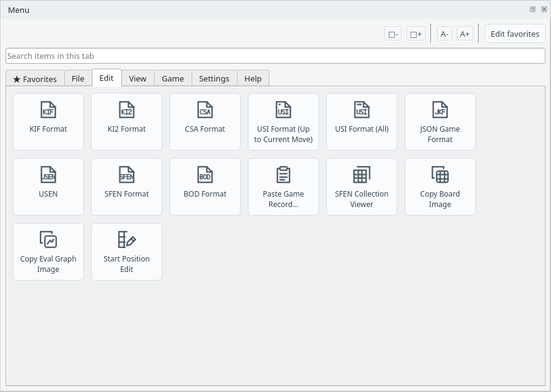Select JSON Game Format icon
This screenshot has height=392, width=551.
pos(440,122)
